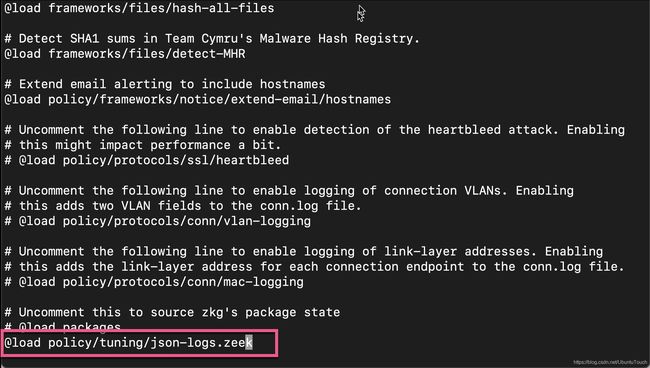Image resolution: width=650 pixels, height=368 pixels.
Task: Click the Extend email alerting comment
Action: pos(165,84)
